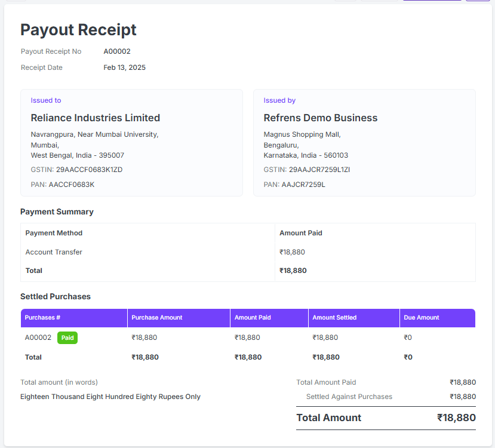Image resolution: width=495 pixels, height=448 pixels.
Task: Select Reliance Industries Limited name
Action: click(96, 118)
